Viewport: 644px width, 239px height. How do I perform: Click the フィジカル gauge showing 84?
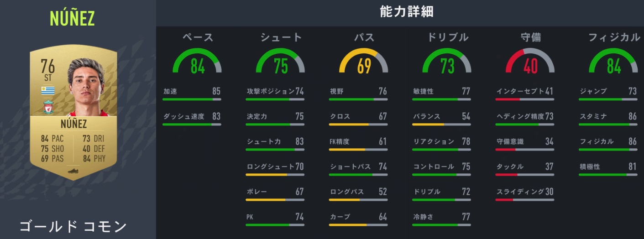point(613,62)
